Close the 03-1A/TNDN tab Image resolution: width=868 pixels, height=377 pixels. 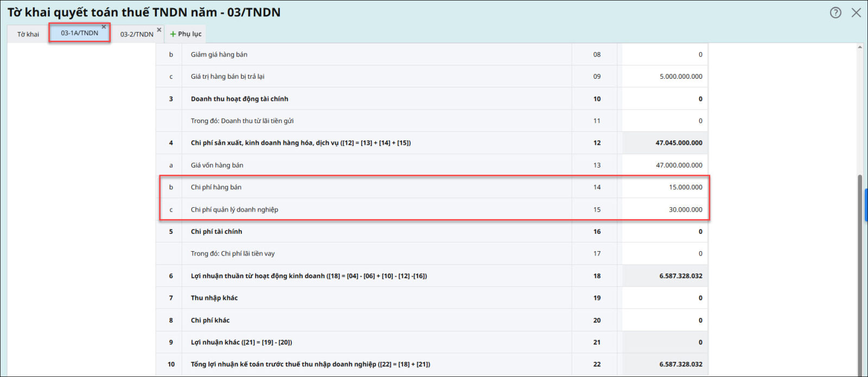click(104, 27)
